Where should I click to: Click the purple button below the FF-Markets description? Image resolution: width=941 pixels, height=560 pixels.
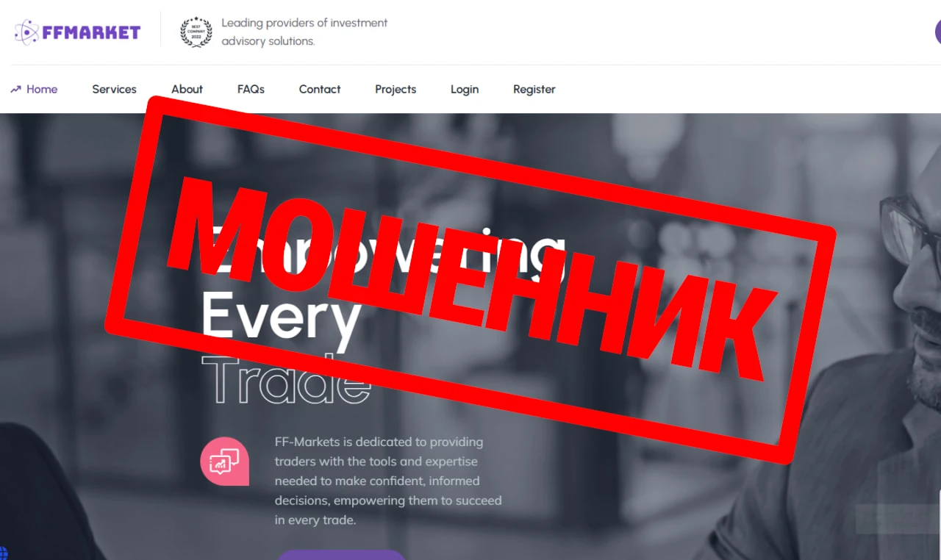340,555
